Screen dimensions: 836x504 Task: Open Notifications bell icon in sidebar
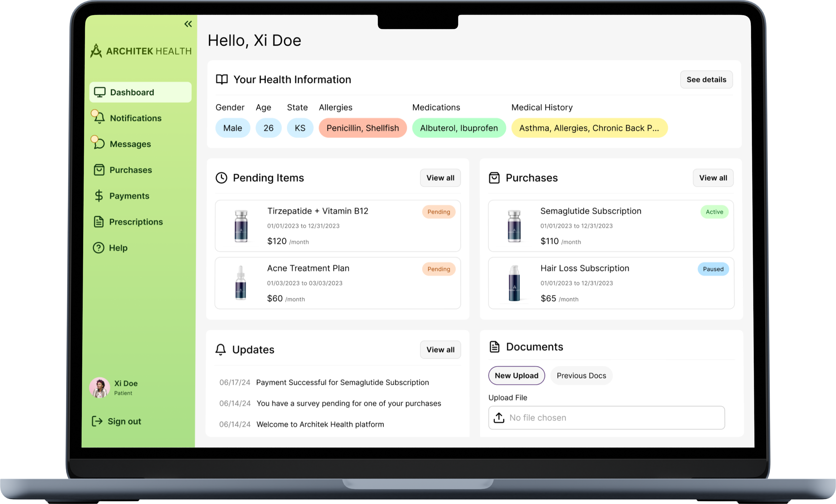(99, 118)
